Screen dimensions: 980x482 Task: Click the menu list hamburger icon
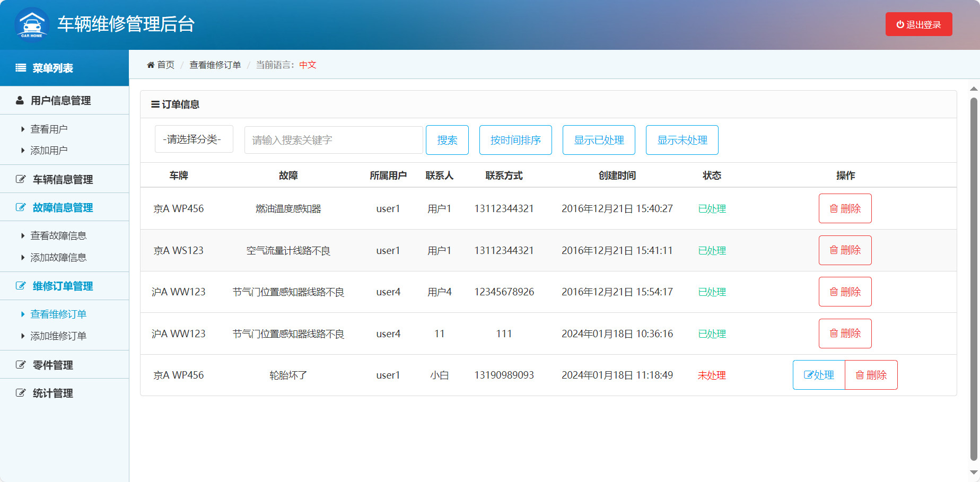21,68
